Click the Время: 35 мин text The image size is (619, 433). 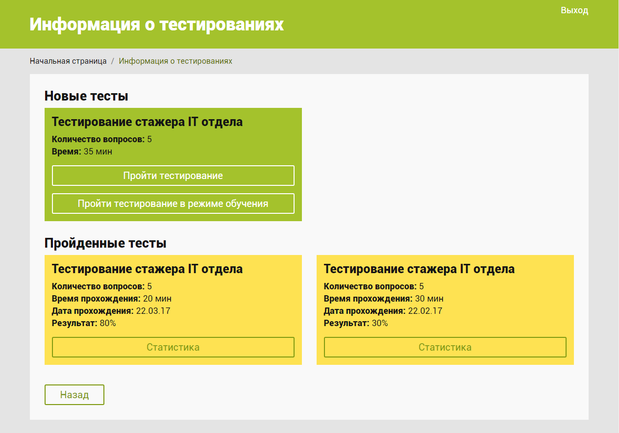tap(82, 152)
